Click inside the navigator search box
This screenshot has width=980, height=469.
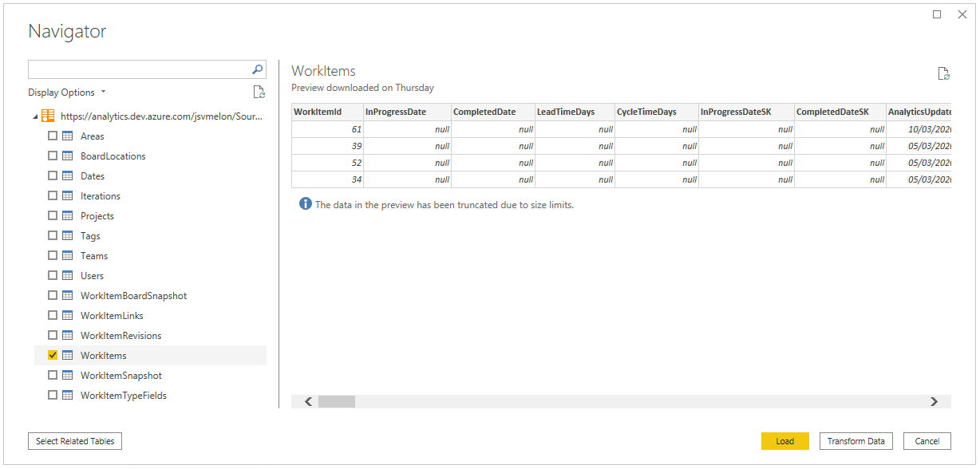(x=136, y=69)
